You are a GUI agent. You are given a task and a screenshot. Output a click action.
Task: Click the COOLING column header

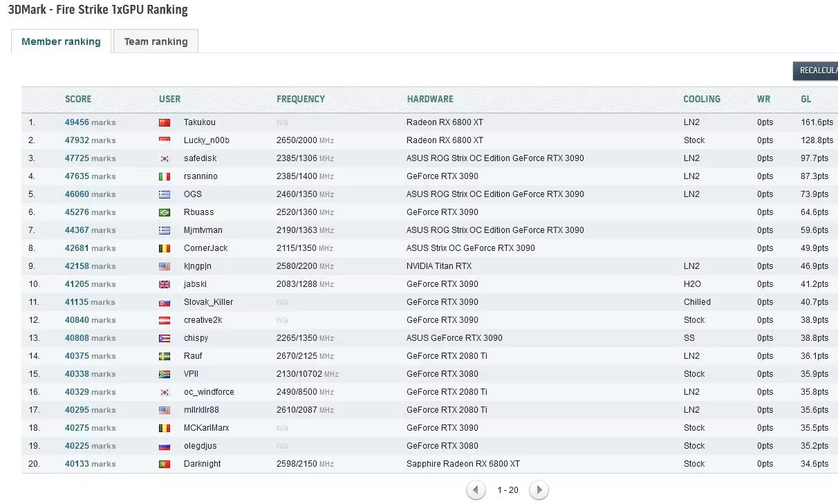pyautogui.click(x=702, y=99)
